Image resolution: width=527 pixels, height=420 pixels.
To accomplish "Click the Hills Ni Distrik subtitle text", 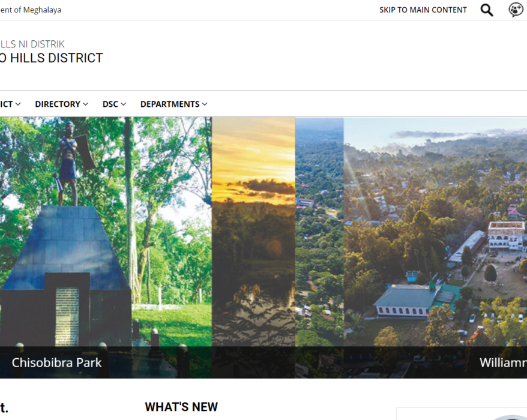I will (x=32, y=44).
